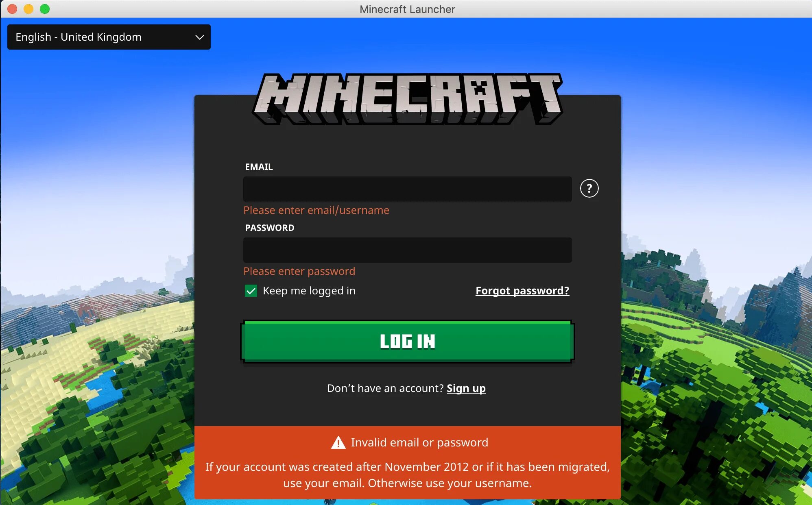Open the language selector dropdown
Viewport: 812px width, 505px height.
point(110,37)
